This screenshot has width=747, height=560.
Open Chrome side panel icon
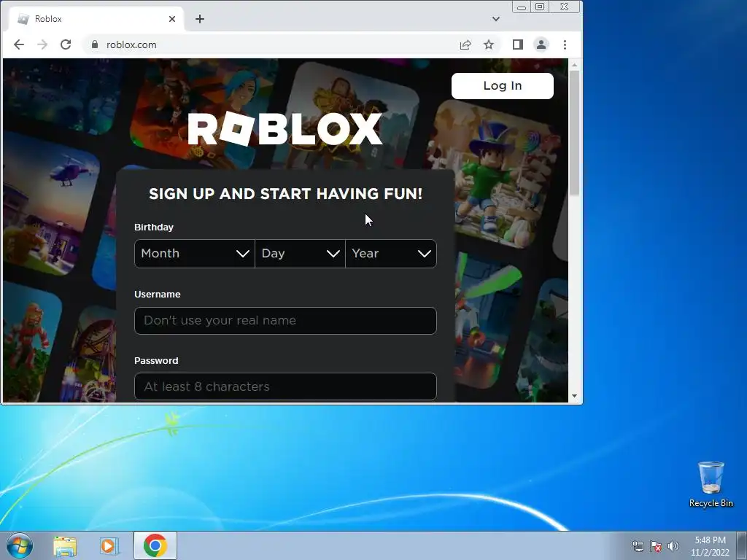click(x=518, y=44)
